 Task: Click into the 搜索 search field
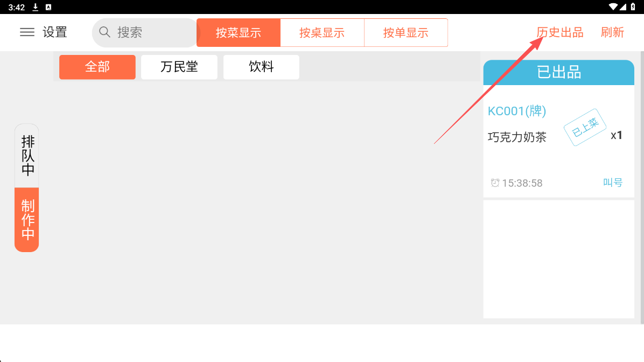click(x=151, y=33)
